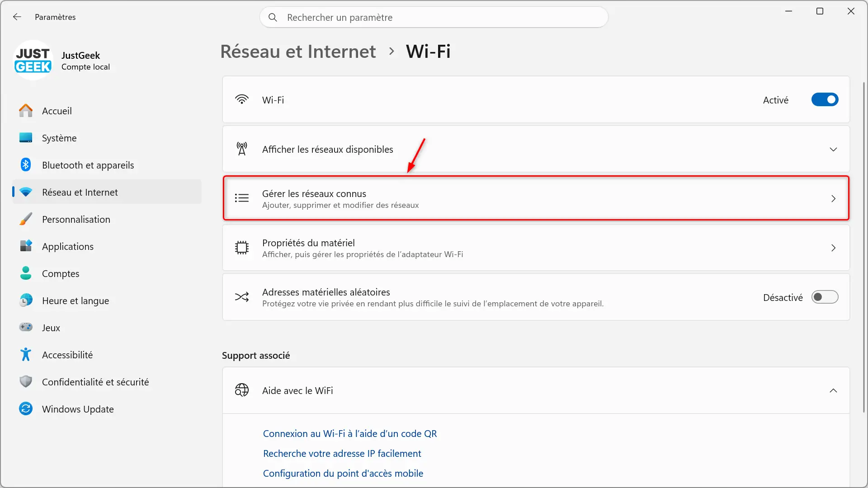
Task: Go to Système settings
Action: pos(107,138)
